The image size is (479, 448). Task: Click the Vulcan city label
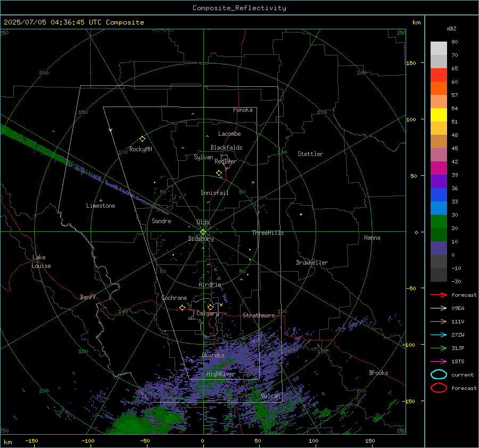(x=270, y=396)
